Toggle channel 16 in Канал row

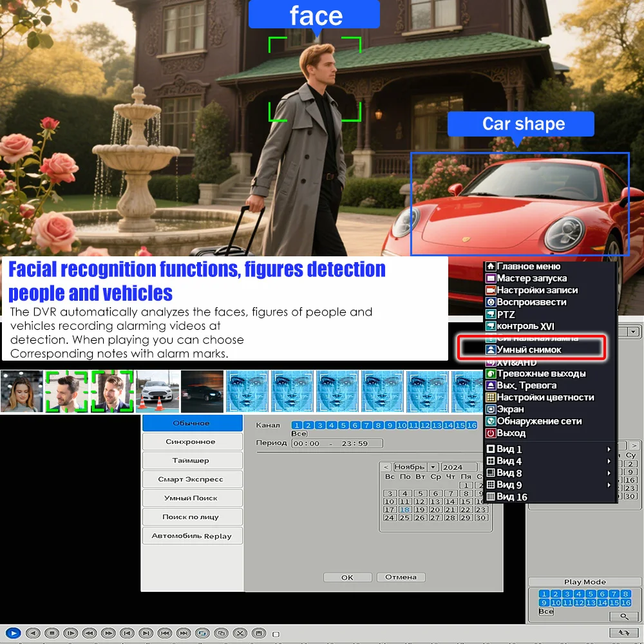[472, 425]
